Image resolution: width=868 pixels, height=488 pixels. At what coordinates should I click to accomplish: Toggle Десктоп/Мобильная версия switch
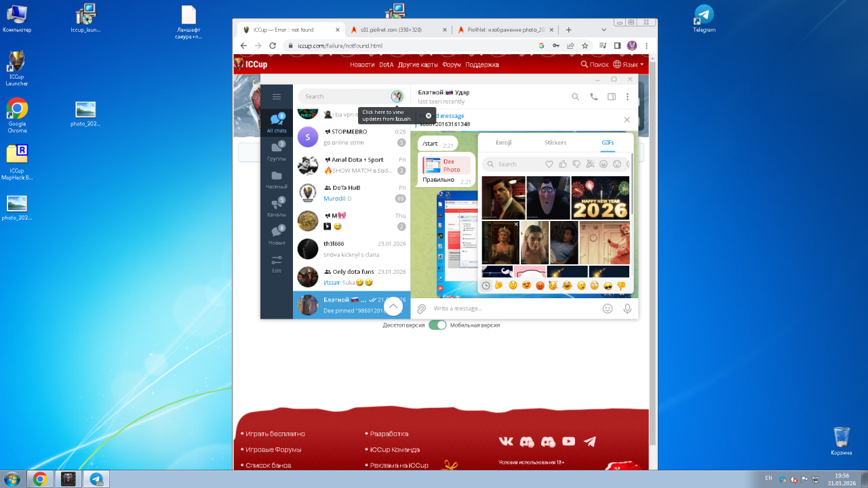[x=437, y=325]
